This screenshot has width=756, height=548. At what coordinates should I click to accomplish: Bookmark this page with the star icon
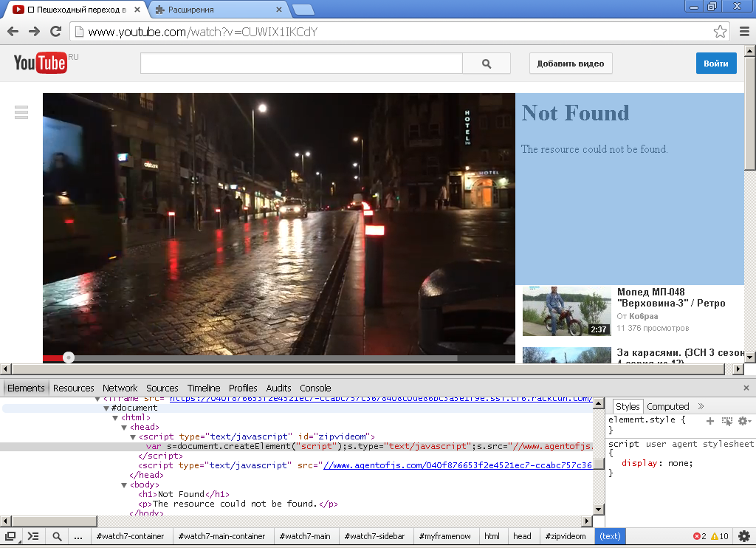click(720, 32)
